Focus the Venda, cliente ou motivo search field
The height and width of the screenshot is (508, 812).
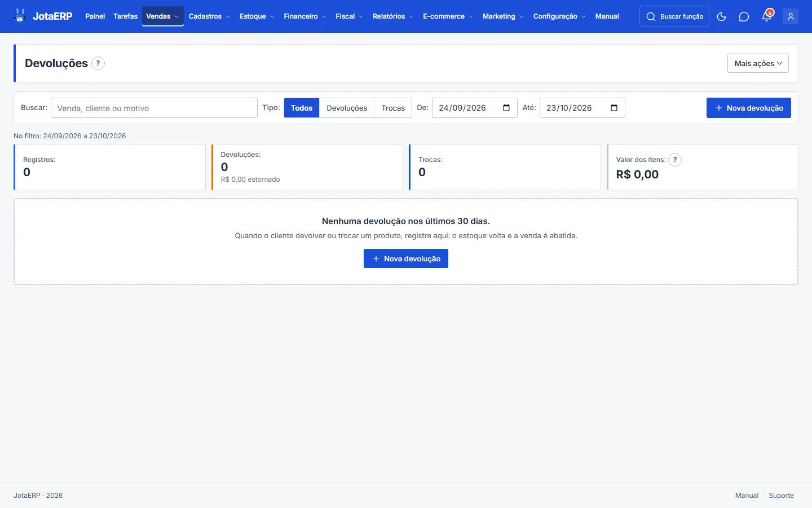[154, 108]
